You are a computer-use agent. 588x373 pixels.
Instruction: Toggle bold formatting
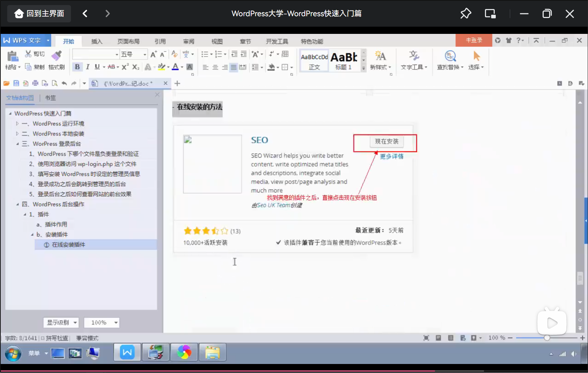[x=77, y=67]
